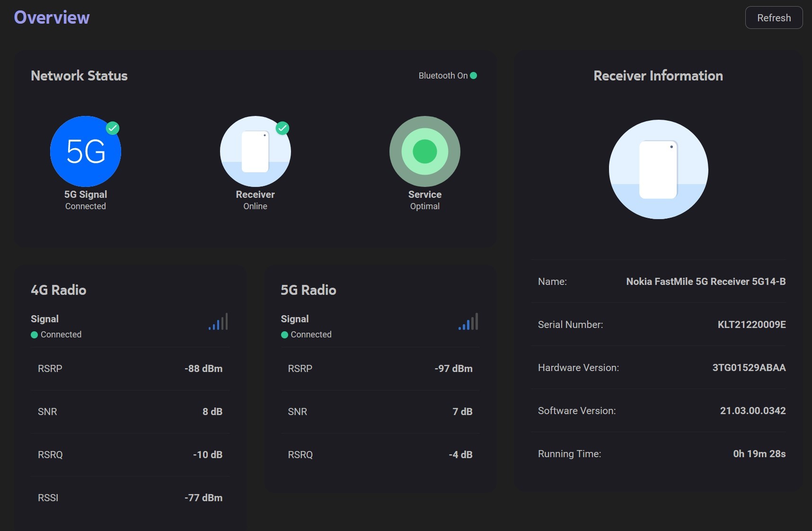Click the green Service Optimal icon
Viewport: 812px width, 531px height.
[424, 151]
